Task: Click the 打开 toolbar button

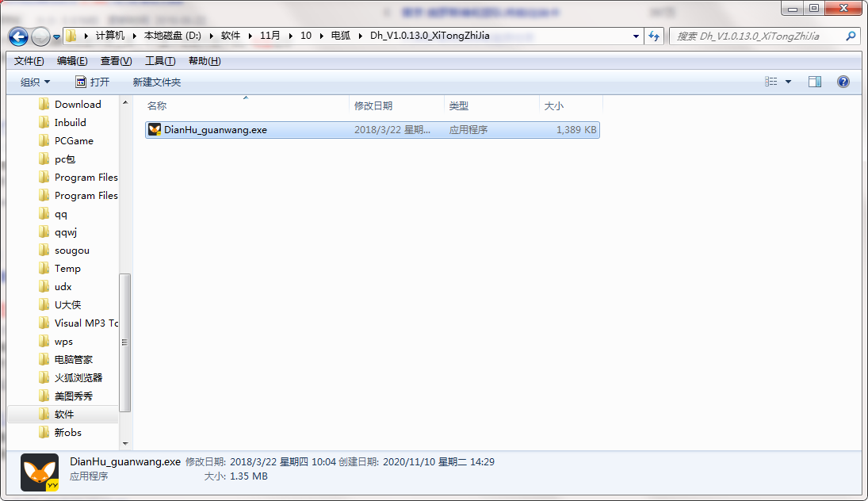Action: click(93, 82)
